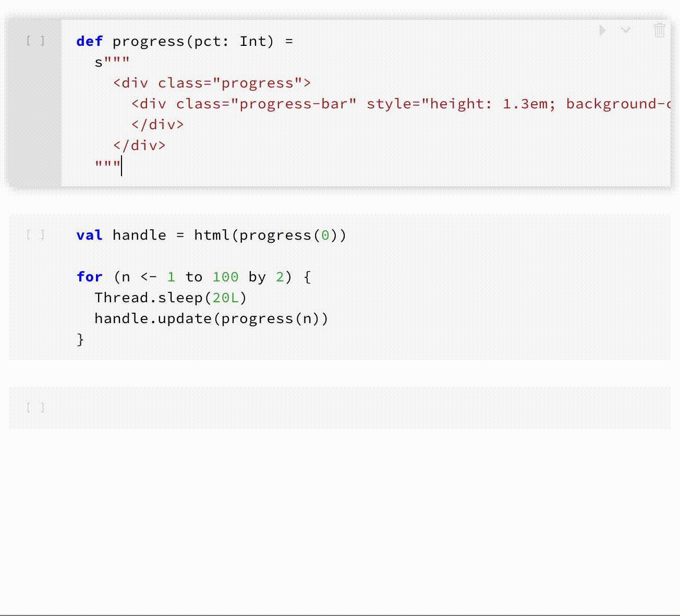This screenshot has width=680, height=616.
Task: Delete the first cell with trash icon
Action: (x=659, y=31)
